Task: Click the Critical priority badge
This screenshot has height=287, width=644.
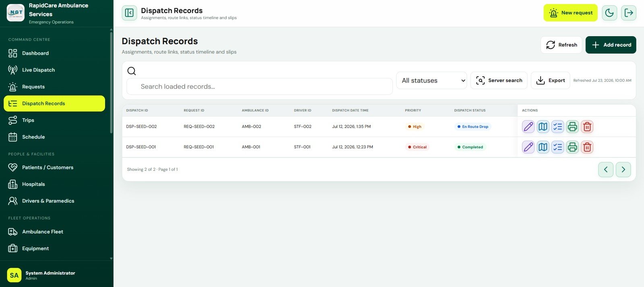Action: [x=417, y=147]
